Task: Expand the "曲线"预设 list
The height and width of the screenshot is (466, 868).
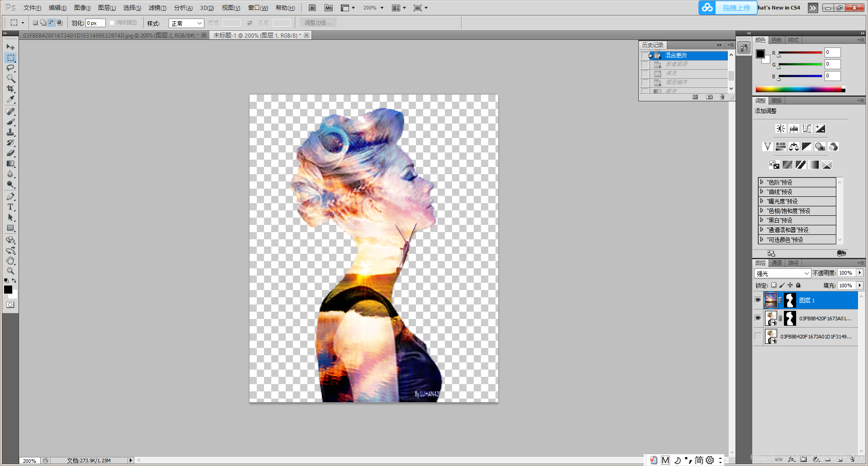Action: click(x=762, y=191)
